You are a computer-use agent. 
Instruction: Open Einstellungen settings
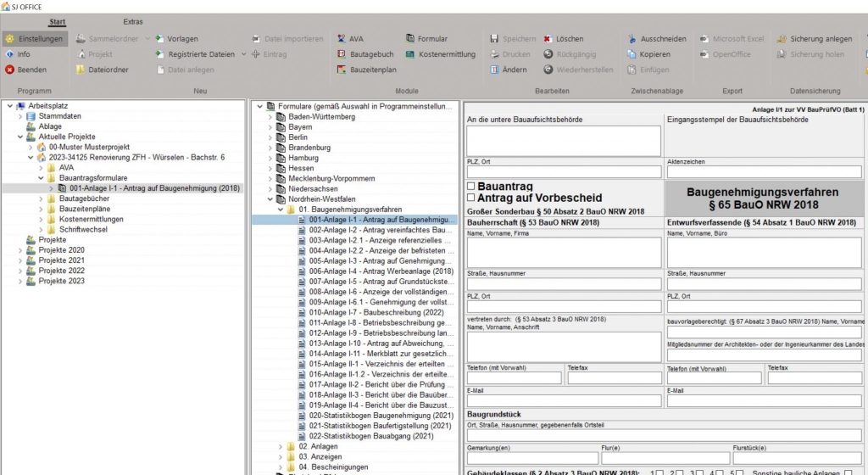tap(9, 39)
